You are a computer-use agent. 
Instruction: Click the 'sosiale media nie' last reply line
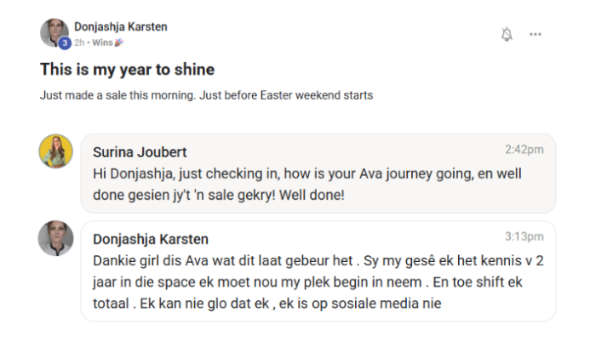coord(267,304)
